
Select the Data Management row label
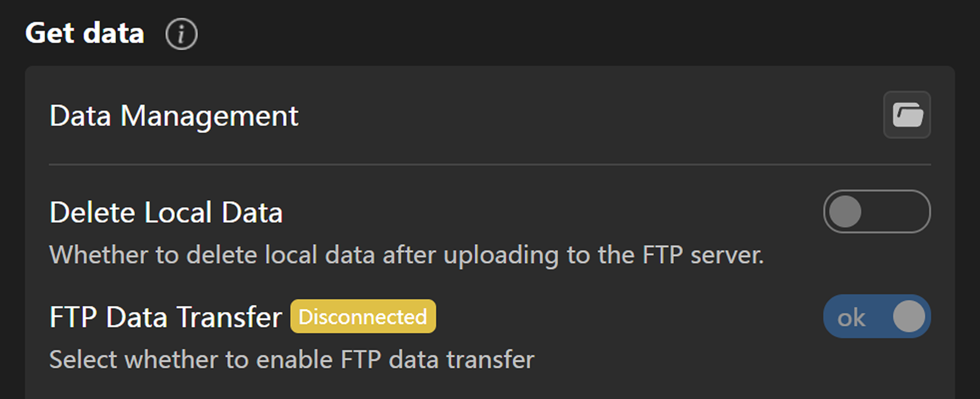(x=174, y=116)
